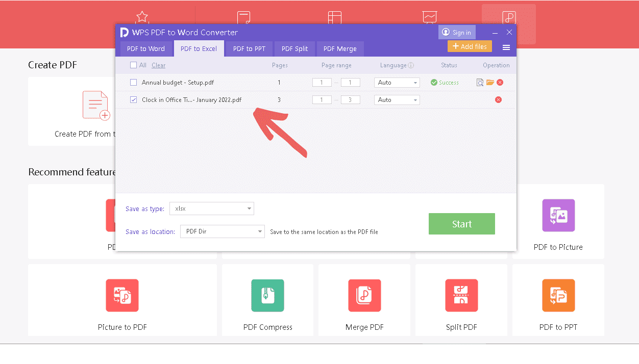Click the highlighted PDF icon in the red header

point(509,18)
